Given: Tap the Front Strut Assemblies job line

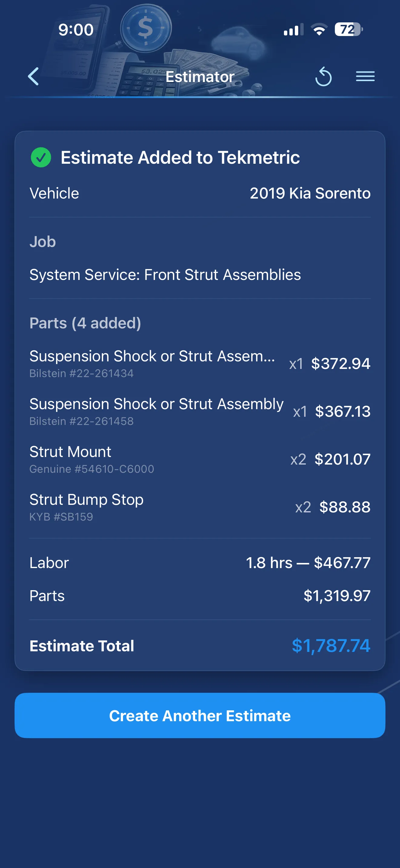Looking at the screenshot, I should tap(165, 275).
